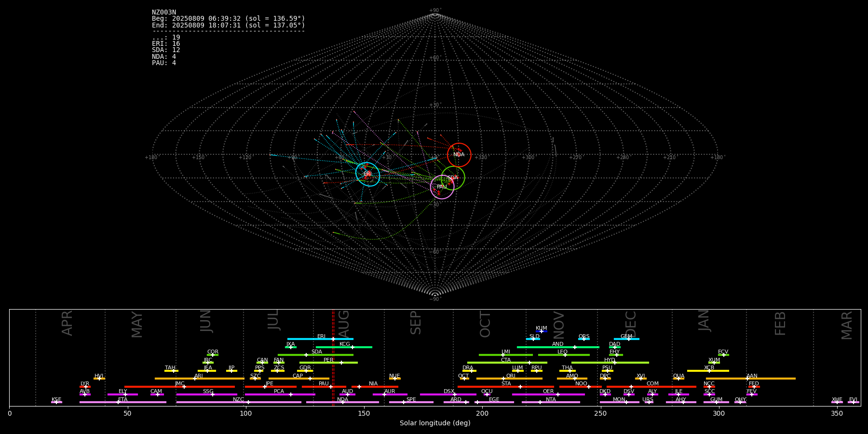868x434 pixels.
Task: Click the ORS shower label in timeline
Action: 584,337
